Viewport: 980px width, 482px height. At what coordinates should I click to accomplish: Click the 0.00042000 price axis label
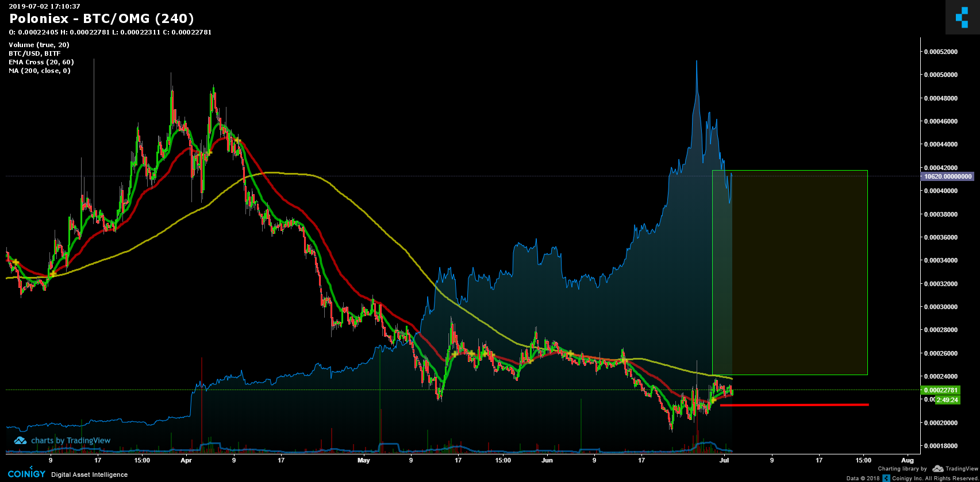click(941, 168)
